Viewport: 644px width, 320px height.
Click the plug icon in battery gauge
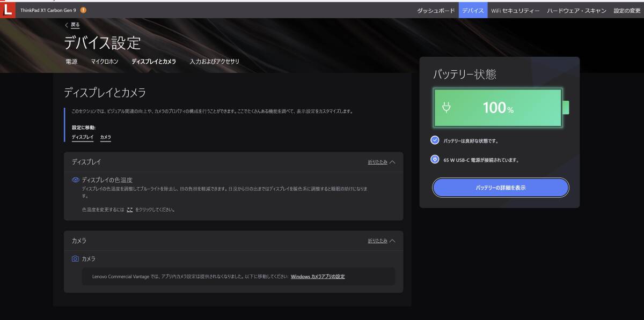447,107
